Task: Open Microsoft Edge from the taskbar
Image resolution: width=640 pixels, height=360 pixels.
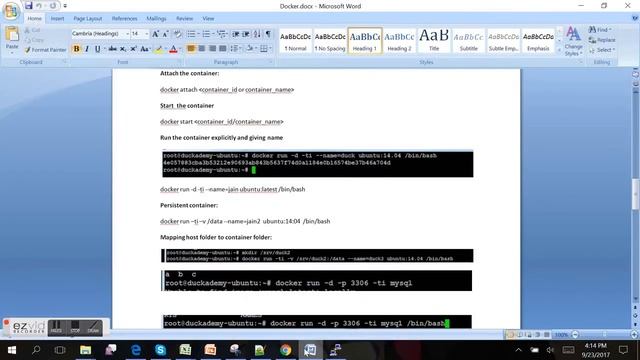Action: click(136, 350)
